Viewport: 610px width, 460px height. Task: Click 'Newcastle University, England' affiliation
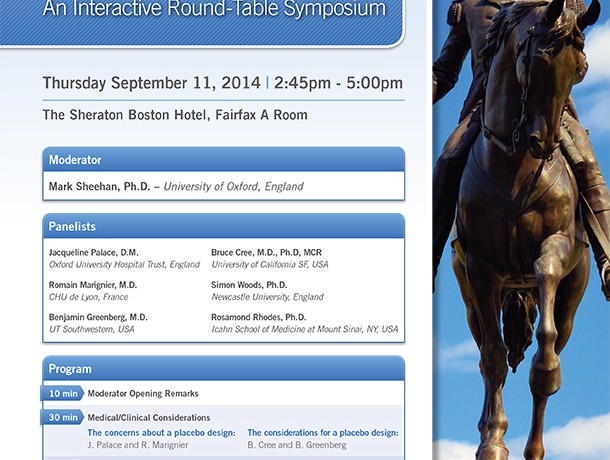(x=267, y=297)
